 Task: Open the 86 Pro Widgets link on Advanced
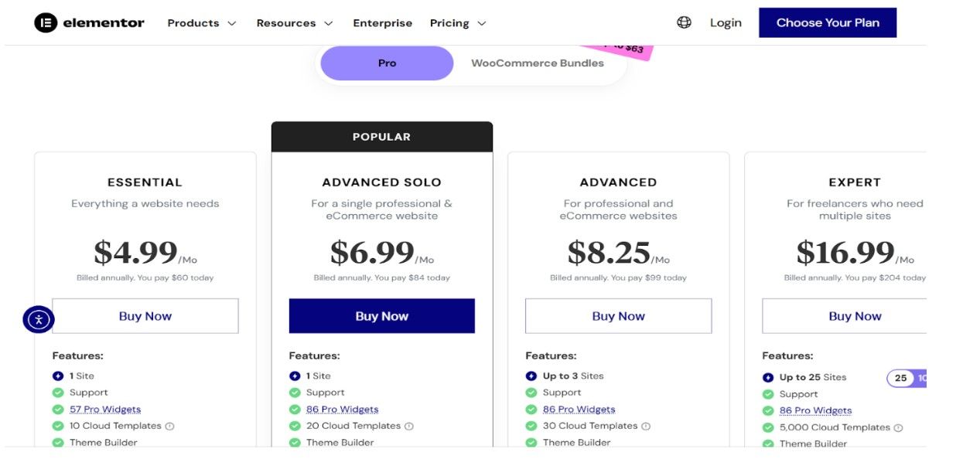(579, 409)
